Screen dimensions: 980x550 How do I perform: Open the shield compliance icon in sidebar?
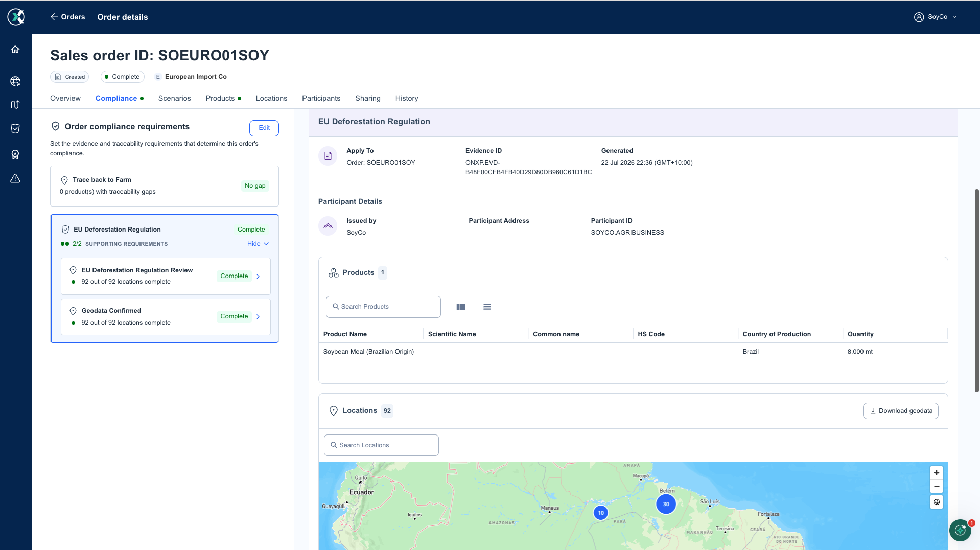click(15, 129)
